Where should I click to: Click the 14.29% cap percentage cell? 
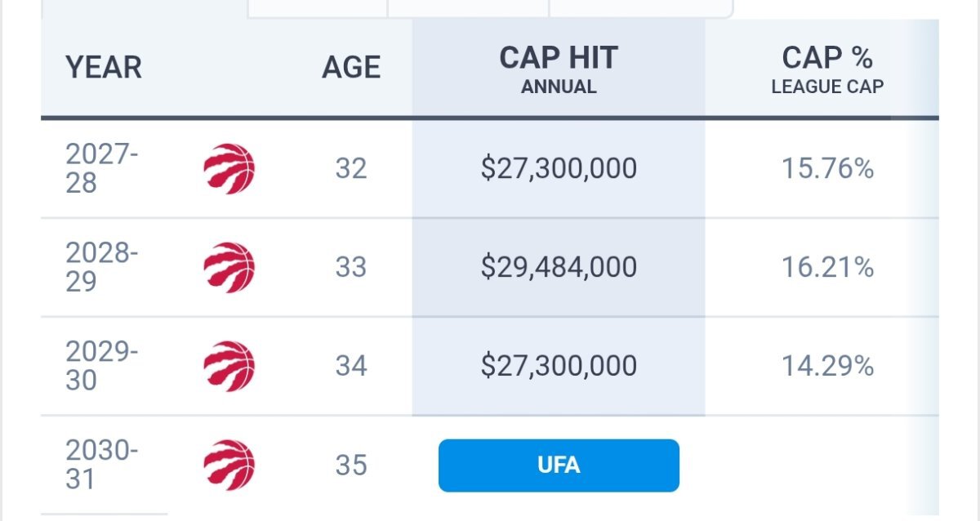(827, 366)
